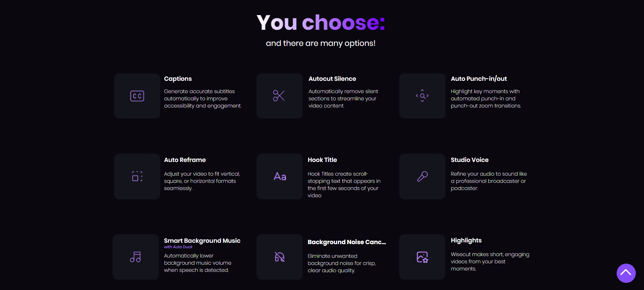Viewport: 644px width, 290px height.
Task: Open the Auto Reframe crop icon
Action: pyautogui.click(x=137, y=176)
